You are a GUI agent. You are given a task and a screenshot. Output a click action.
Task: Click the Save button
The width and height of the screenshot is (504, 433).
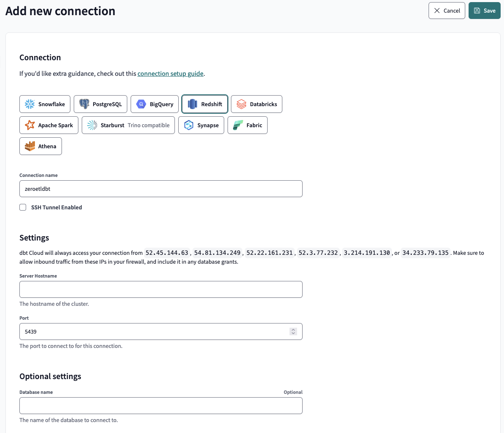(484, 11)
